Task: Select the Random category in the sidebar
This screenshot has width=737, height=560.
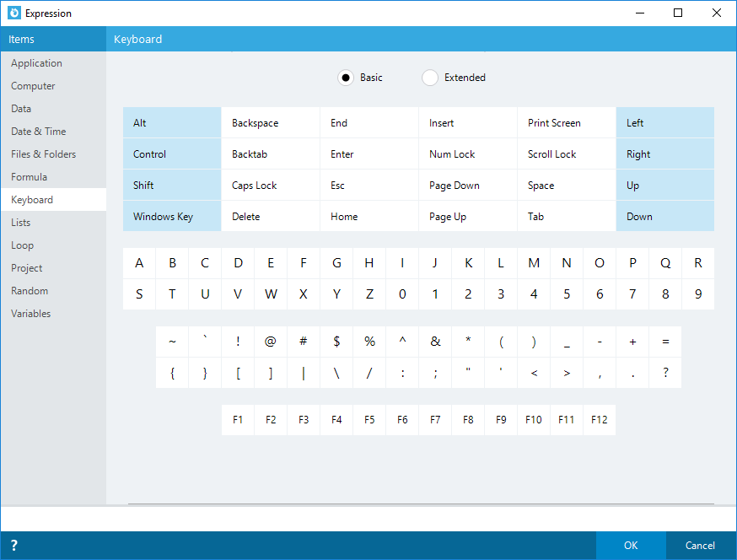Action: 29,290
